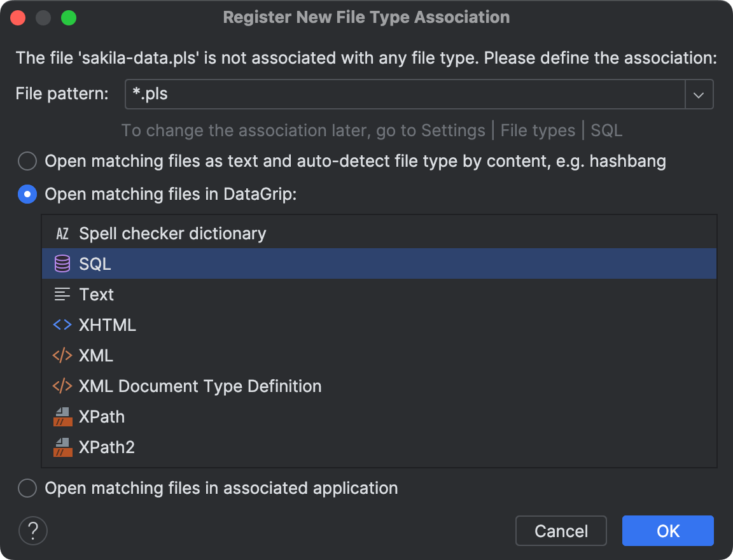Cancel the file type association dialog
The width and height of the screenshot is (733, 560).
561,531
